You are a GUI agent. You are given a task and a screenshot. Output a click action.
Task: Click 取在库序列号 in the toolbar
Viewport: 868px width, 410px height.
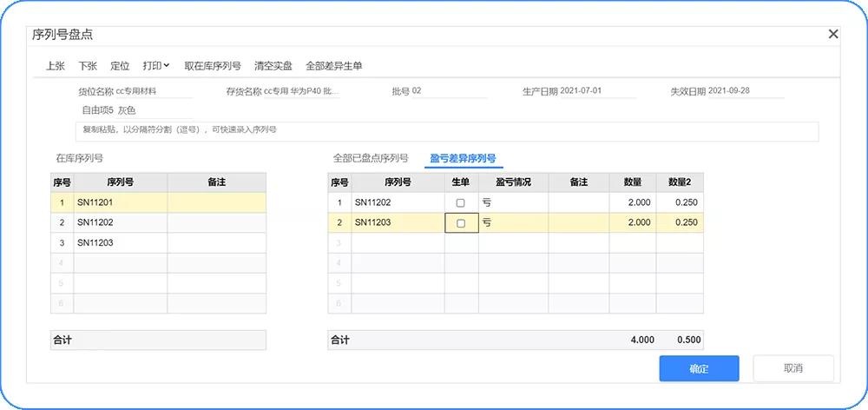[x=213, y=66]
